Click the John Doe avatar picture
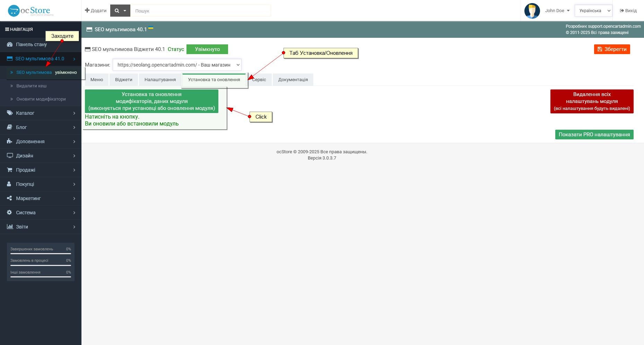Viewport: 644px width, 345px height. click(x=532, y=11)
